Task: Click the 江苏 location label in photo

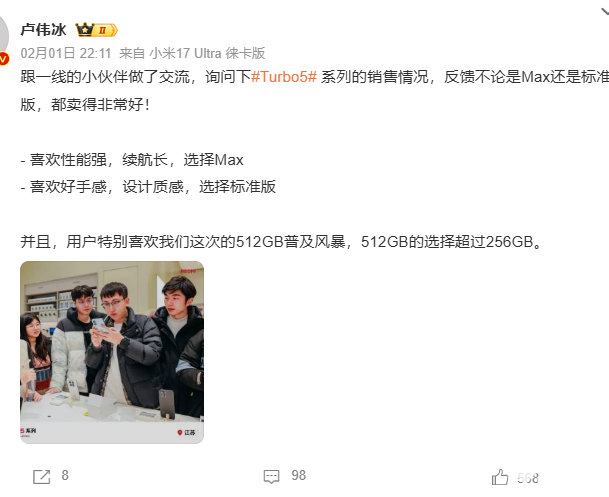Action: click(x=190, y=432)
